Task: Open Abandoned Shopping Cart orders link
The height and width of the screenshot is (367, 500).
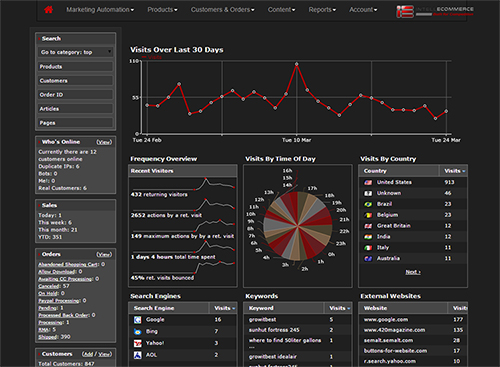Action: [x=68, y=264]
